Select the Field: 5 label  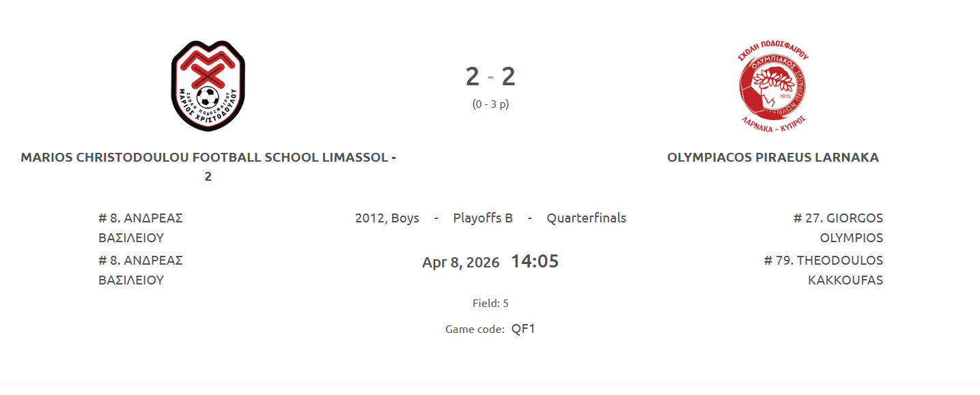coord(490,303)
